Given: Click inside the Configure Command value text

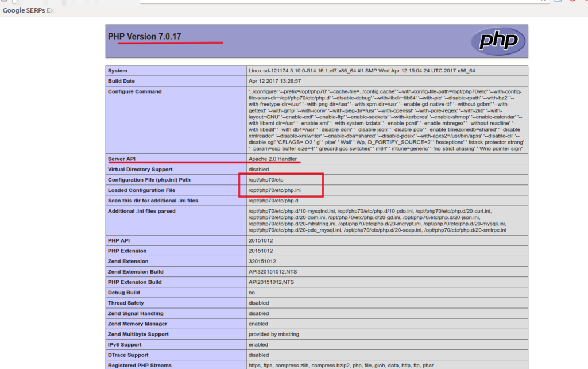Looking at the screenshot, I should [x=385, y=120].
